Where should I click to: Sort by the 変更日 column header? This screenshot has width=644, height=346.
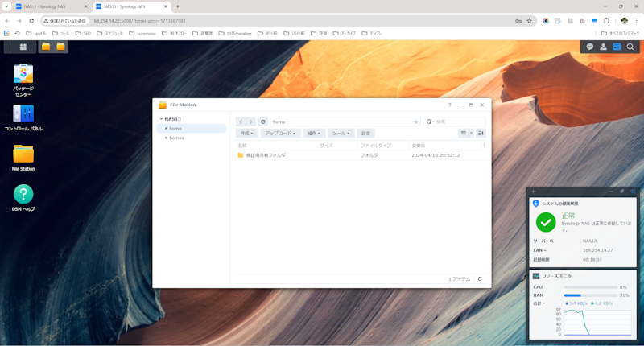click(x=445, y=146)
